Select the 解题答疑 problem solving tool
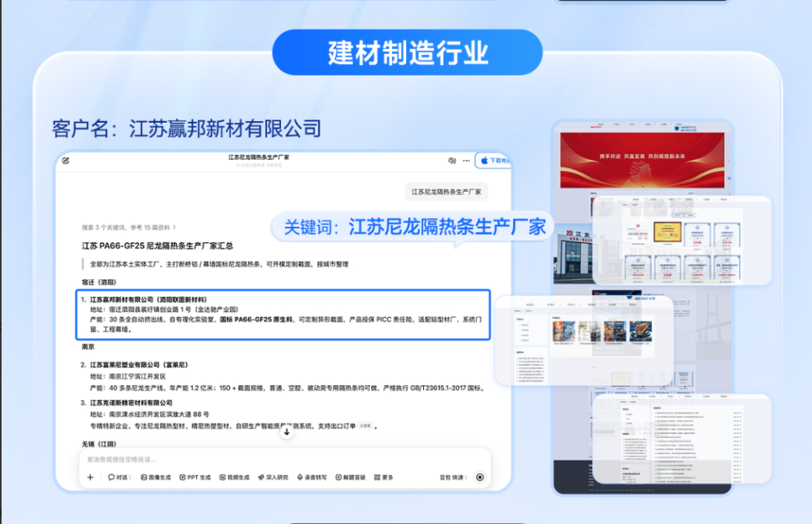The width and height of the screenshot is (812, 524). (x=351, y=478)
